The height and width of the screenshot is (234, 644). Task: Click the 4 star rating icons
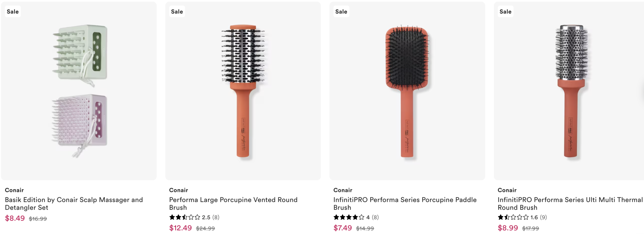point(349,217)
